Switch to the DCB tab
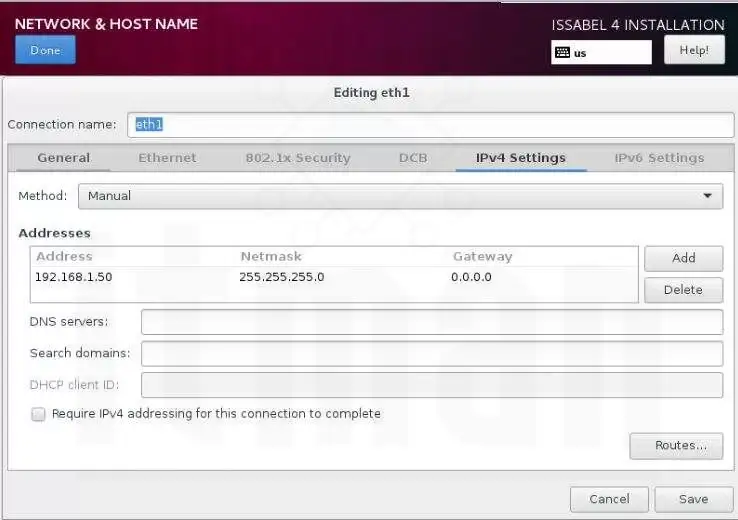738x520 pixels. 413,158
